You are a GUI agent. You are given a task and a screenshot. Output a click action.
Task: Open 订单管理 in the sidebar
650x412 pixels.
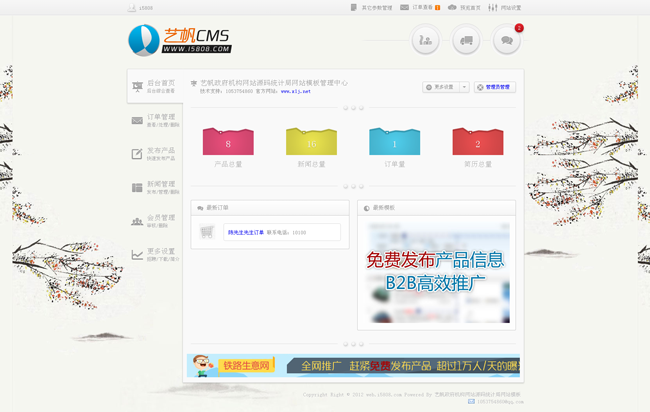(155, 120)
